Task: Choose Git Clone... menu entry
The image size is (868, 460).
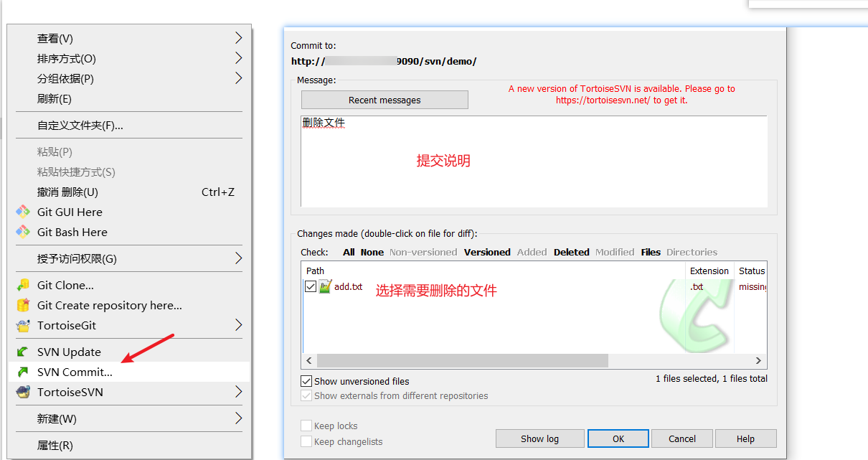Action: (x=129, y=285)
